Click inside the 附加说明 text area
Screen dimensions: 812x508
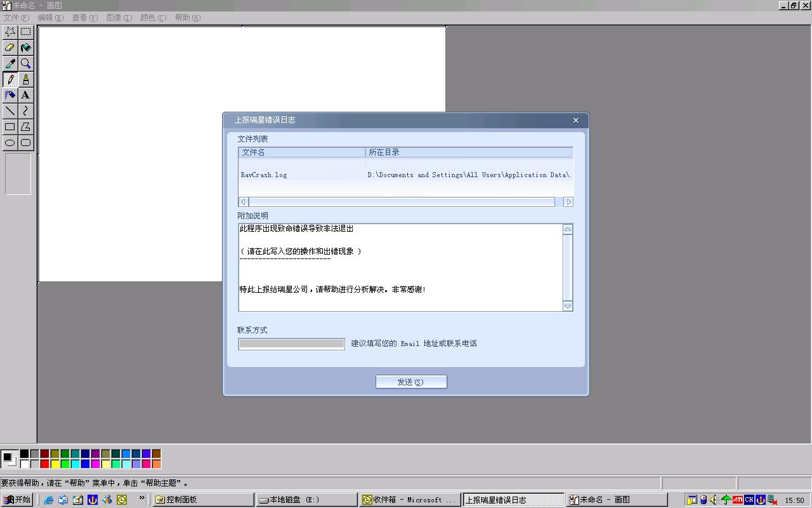point(401,267)
